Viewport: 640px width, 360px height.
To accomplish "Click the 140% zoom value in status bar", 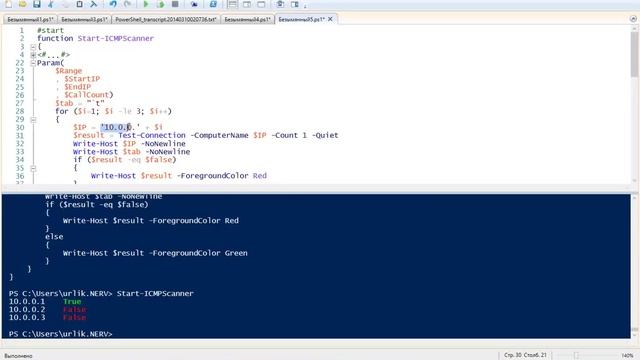I will (627, 356).
